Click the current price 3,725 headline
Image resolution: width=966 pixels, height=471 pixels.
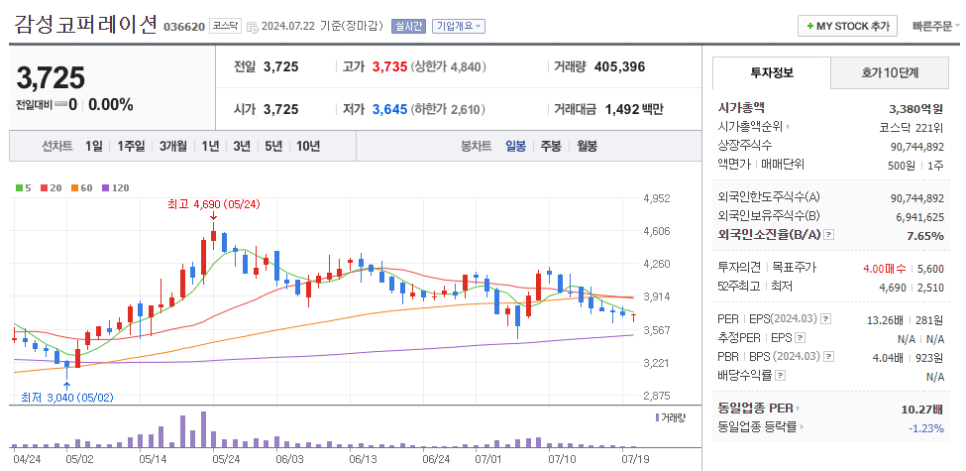(50, 78)
